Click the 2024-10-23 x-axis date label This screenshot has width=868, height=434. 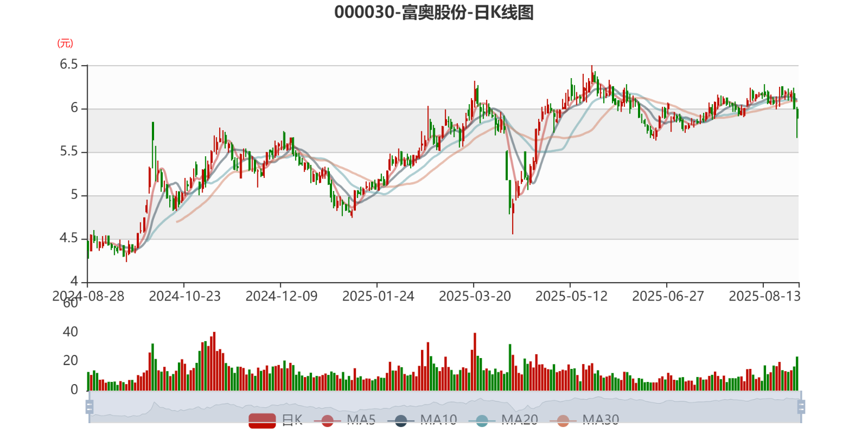coord(184,296)
